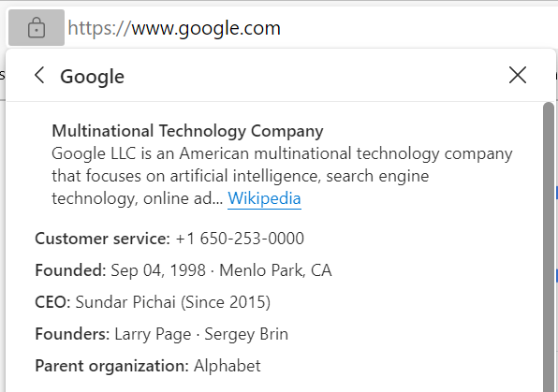558x392 pixels.
Task: Click the Sep 04, 1998 founding date
Action: click(x=158, y=270)
